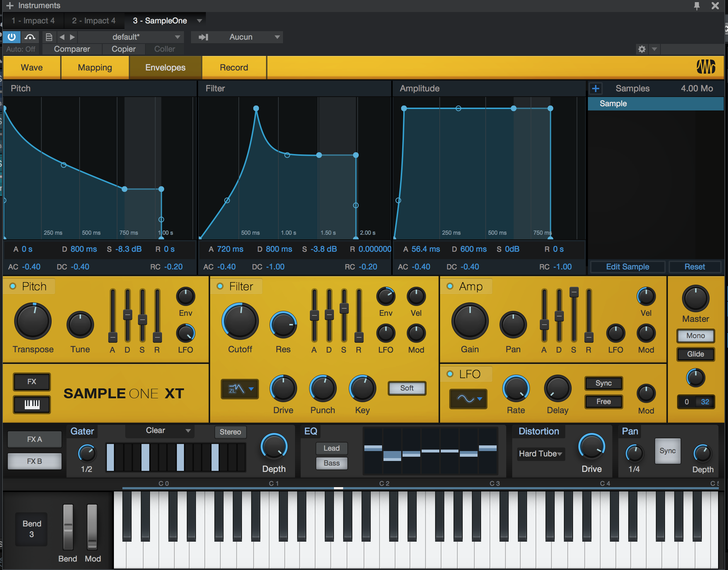Open the gear settings icon
728x570 pixels.
tap(642, 49)
